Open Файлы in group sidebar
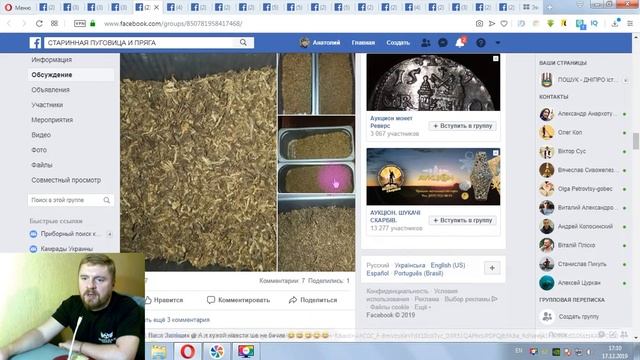The height and width of the screenshot is (360, 640). (42, 165)
